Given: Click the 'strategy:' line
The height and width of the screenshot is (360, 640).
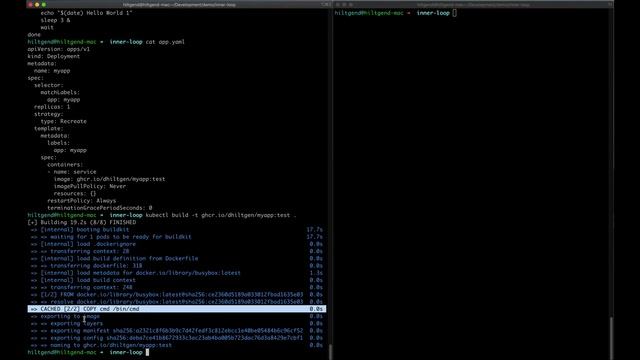Looking at the screenshot, I should coord(49,114).
